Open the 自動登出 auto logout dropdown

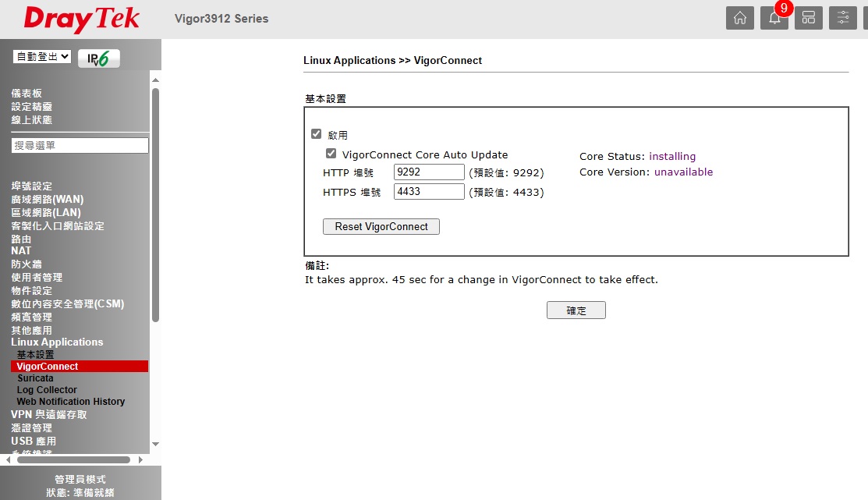42,57
